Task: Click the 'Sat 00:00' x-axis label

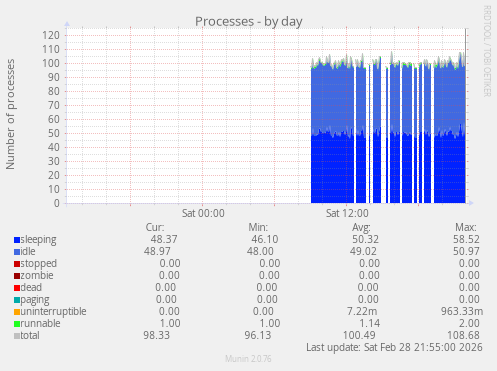Action: [203, 213]
